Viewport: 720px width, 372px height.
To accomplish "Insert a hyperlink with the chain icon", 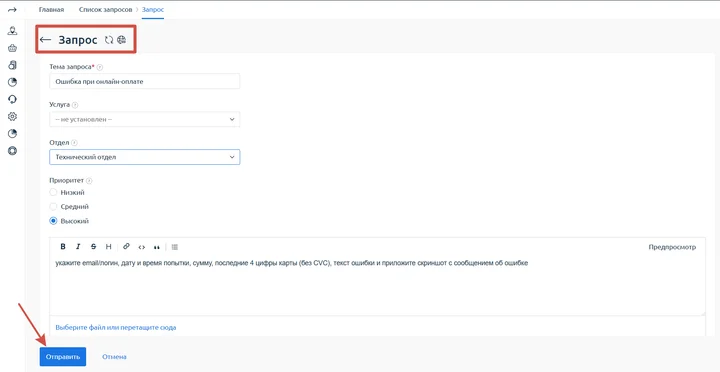I will pos(126,247).
